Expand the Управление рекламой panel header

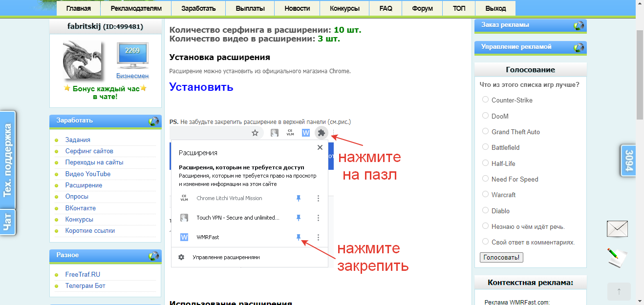[x=531, y=47]
